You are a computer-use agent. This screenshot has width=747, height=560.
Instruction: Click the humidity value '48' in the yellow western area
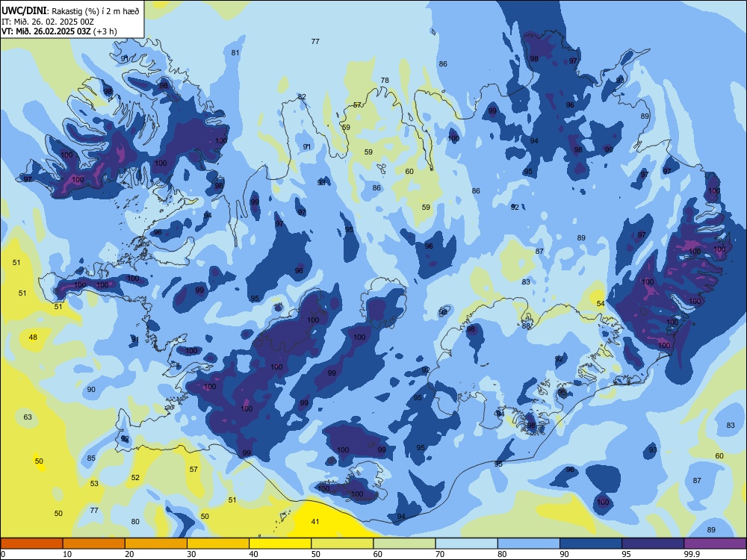point(33,337)
